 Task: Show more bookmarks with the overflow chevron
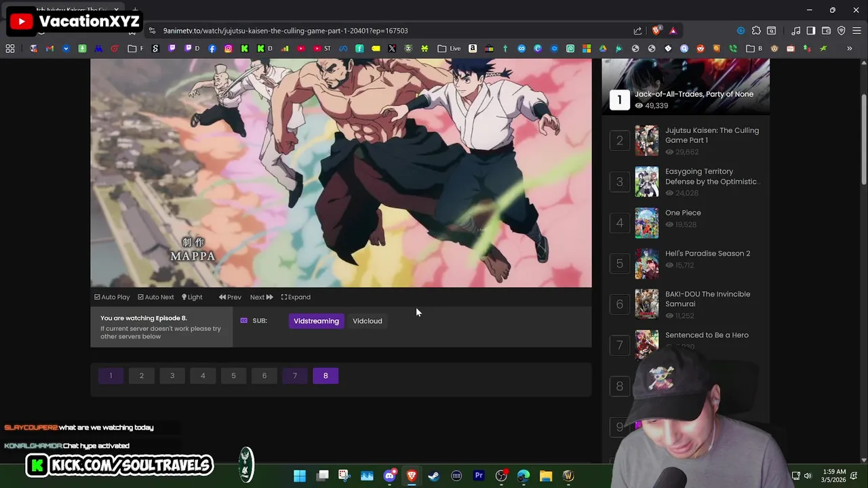pos(849,49)
